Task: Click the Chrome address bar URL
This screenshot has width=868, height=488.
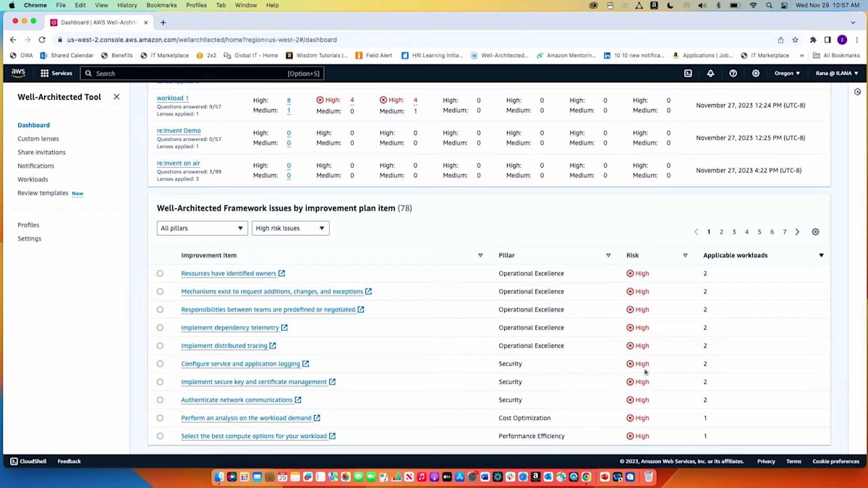Action: (202, 40)
